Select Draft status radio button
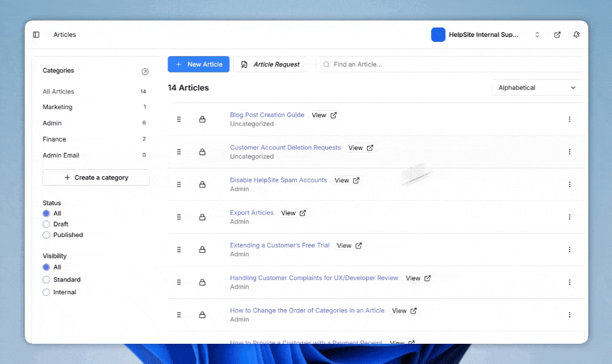 pyautogui.click(x=47, y=224)
